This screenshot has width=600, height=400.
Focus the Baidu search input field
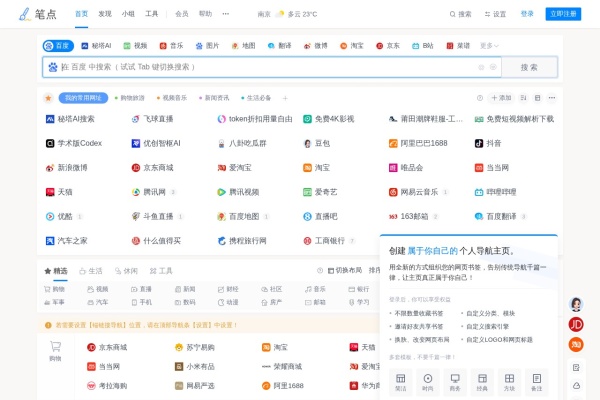[272, 67]
